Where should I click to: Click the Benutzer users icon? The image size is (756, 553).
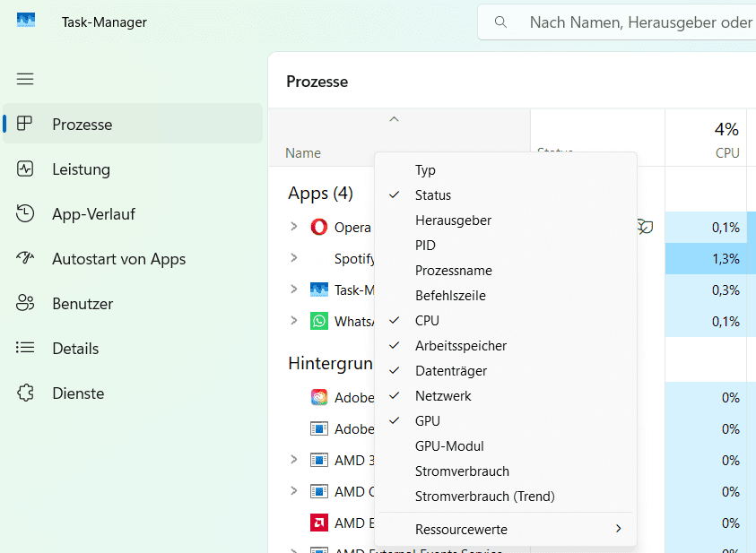(24, 303)
